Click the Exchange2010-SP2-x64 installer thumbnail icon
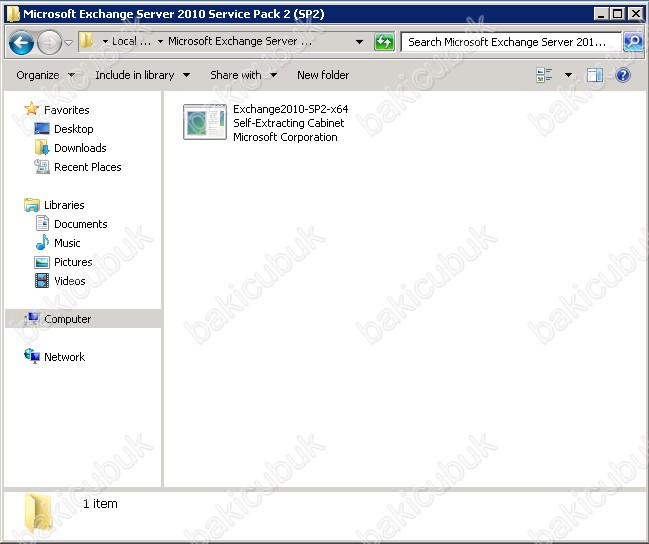This screenshot has width=649, height=544. (205, 122)
